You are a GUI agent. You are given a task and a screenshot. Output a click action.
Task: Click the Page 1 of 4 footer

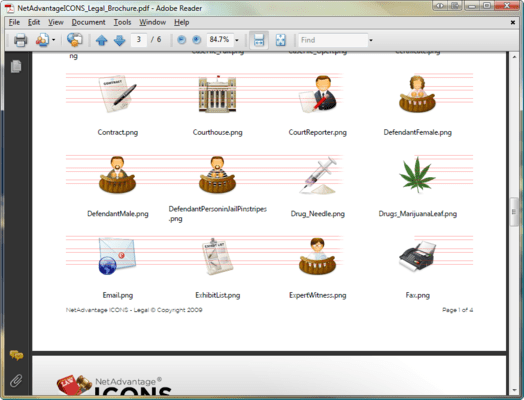[457, 310]
